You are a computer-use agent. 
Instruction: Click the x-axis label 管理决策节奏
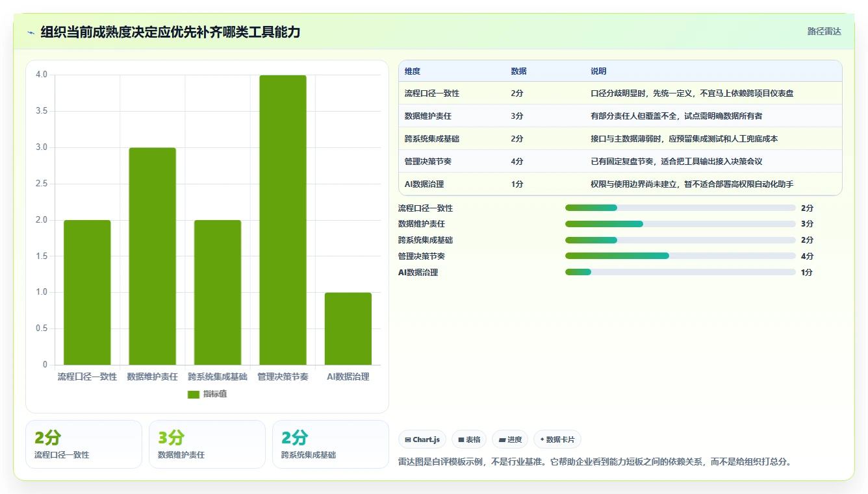tap(283, 377)
